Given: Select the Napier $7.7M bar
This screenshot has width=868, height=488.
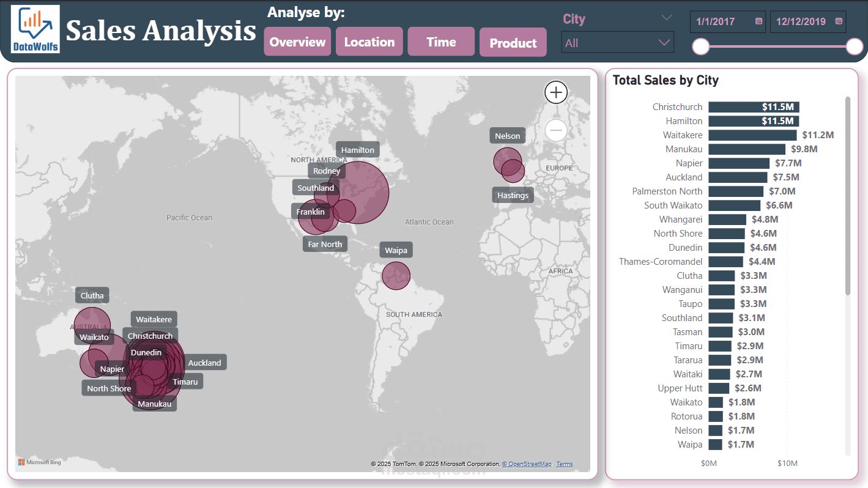Looking at the screenshot, I should pos(739,163).
